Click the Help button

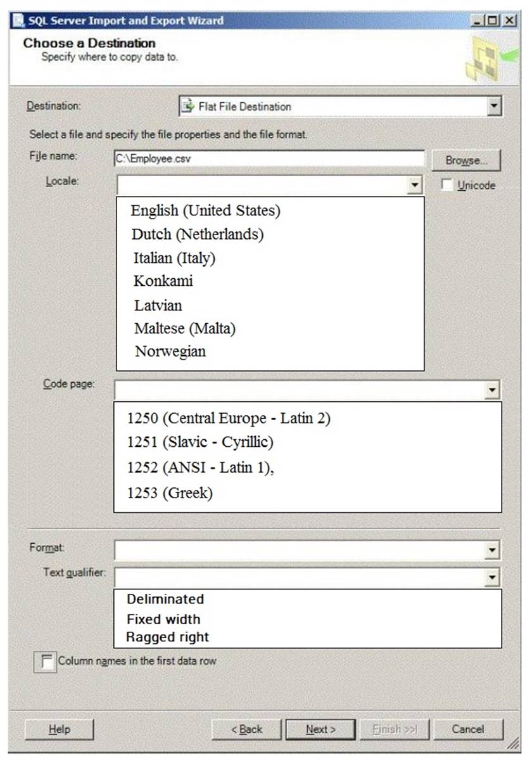pos(59,729)
